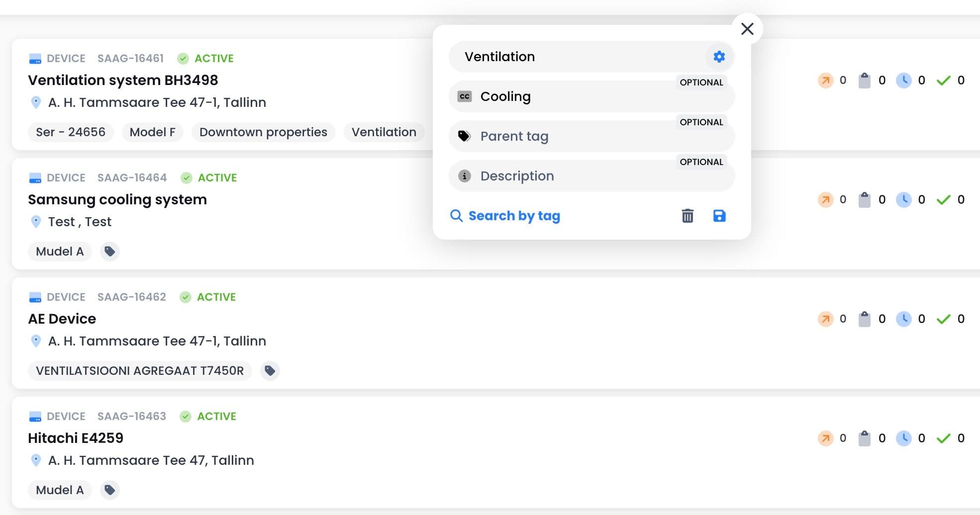Click the add tag icon on AE Device
980x515 pixels.
(270, 371)
